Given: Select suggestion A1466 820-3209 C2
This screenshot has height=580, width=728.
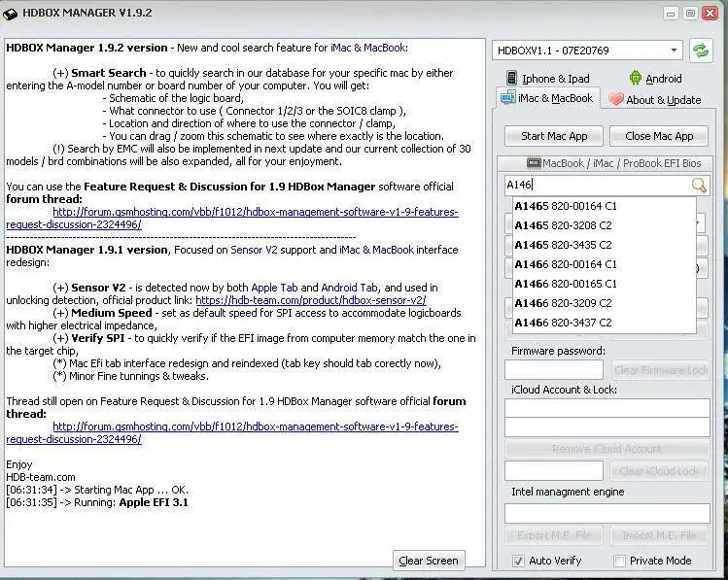Looking at the screenshot, I should tap(605, 303).
